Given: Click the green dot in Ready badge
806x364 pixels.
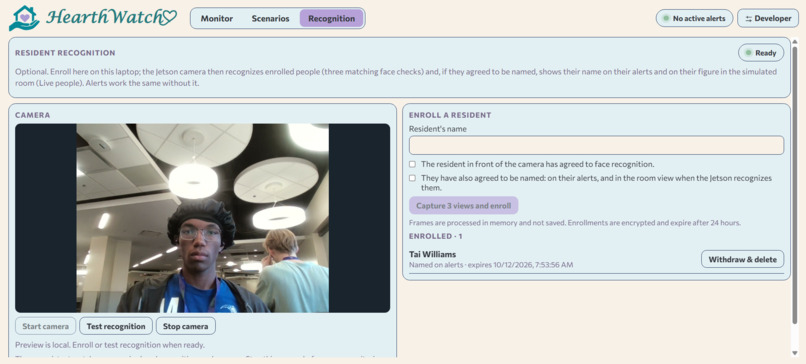Looking at the screenshot, I should (x=748, y=52).
